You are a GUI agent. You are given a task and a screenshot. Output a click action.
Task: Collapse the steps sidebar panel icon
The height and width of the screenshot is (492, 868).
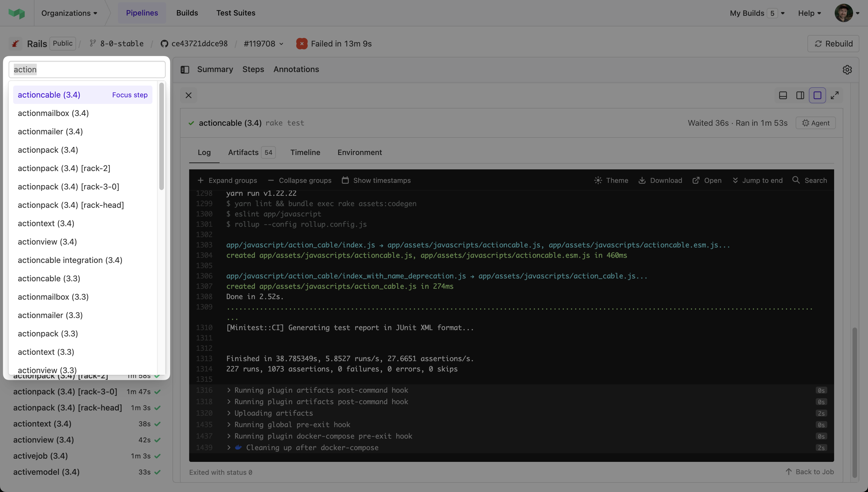185,69
